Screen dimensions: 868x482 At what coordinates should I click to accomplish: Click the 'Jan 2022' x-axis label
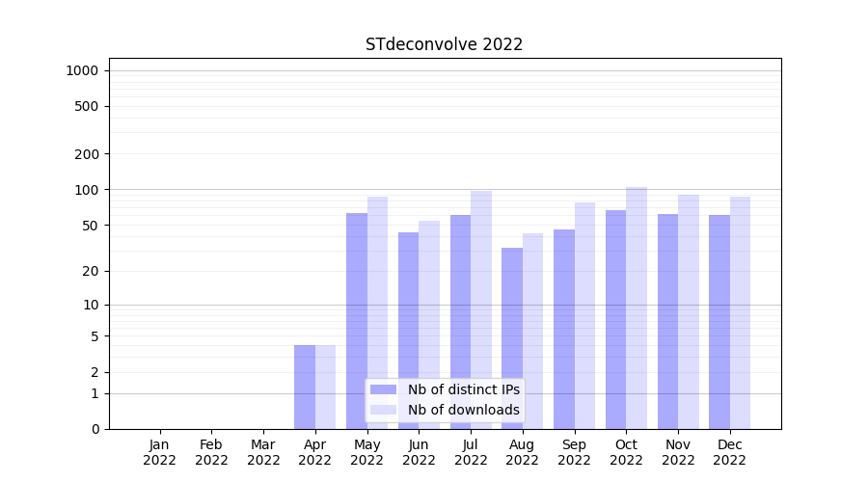160,452
